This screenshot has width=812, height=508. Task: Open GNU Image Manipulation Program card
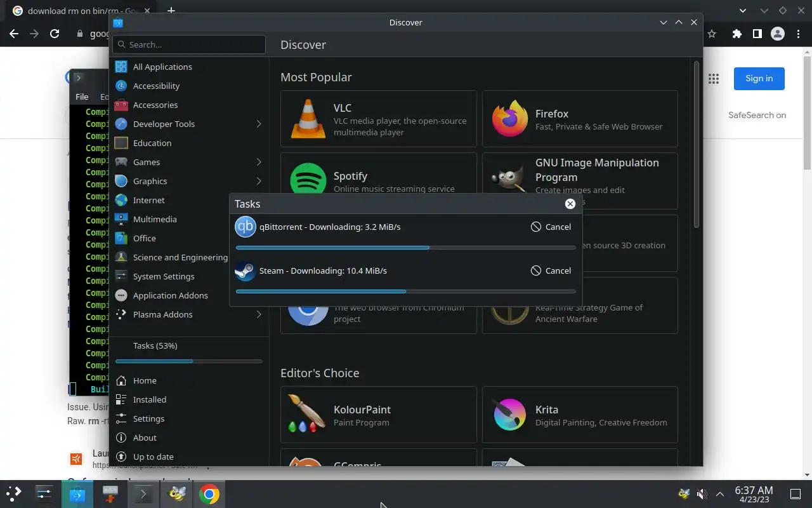click(580, 173)
